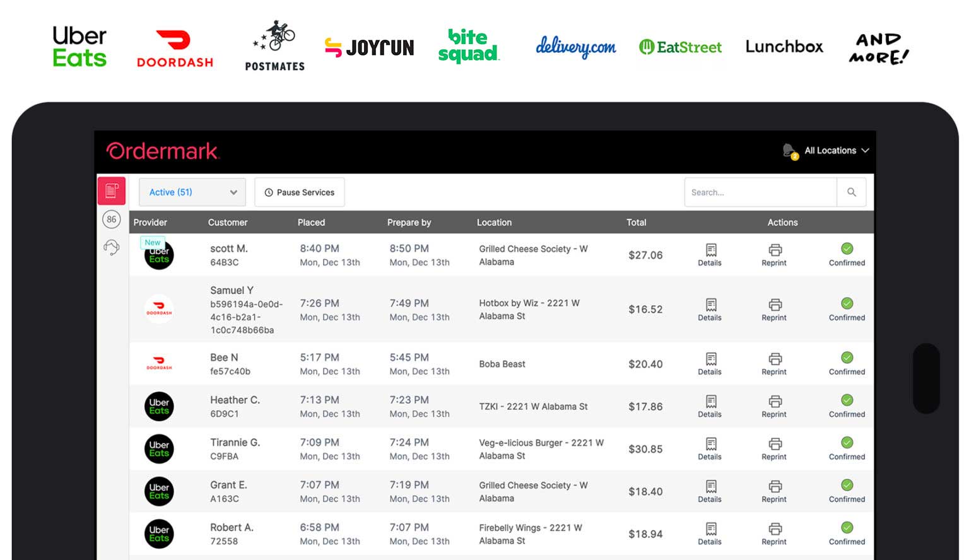View Details for Bee N order
This screenshot has height=560, width=969.
(710, 364)
